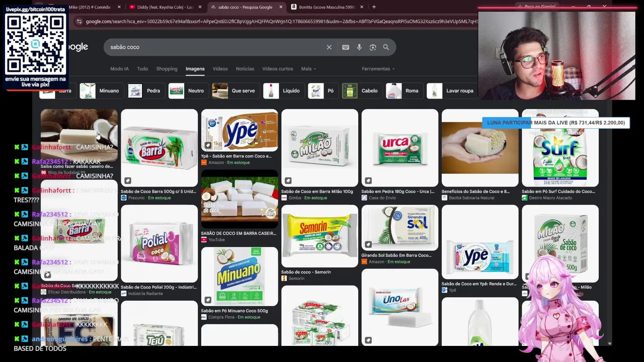Open Google Lens image search
Screen dimensions: 644x362
point(373,47)
